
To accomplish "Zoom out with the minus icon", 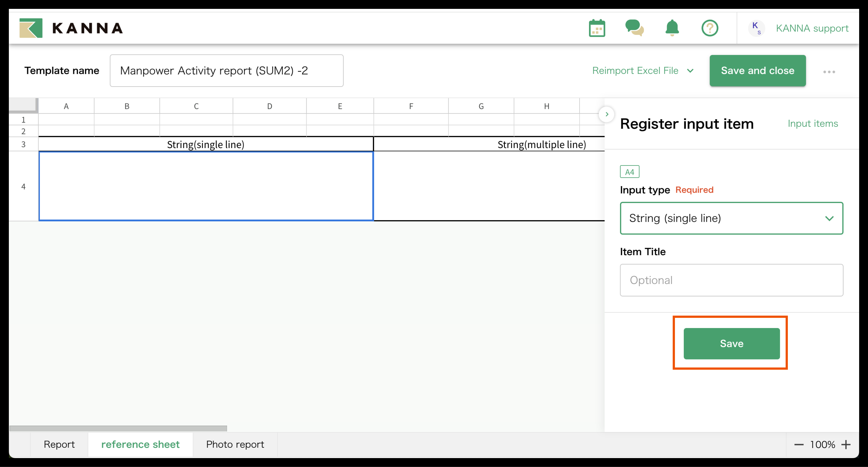I will click(x=799, y=445).
